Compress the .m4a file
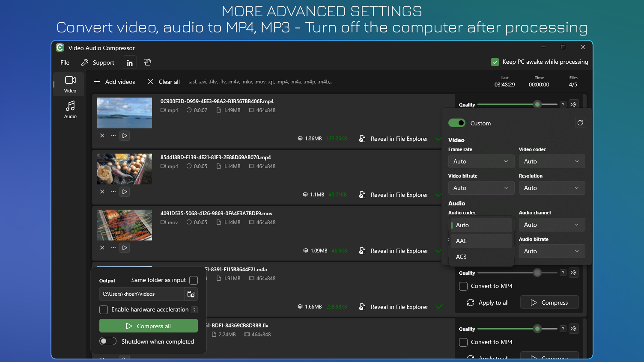 [x=549, y=303]
